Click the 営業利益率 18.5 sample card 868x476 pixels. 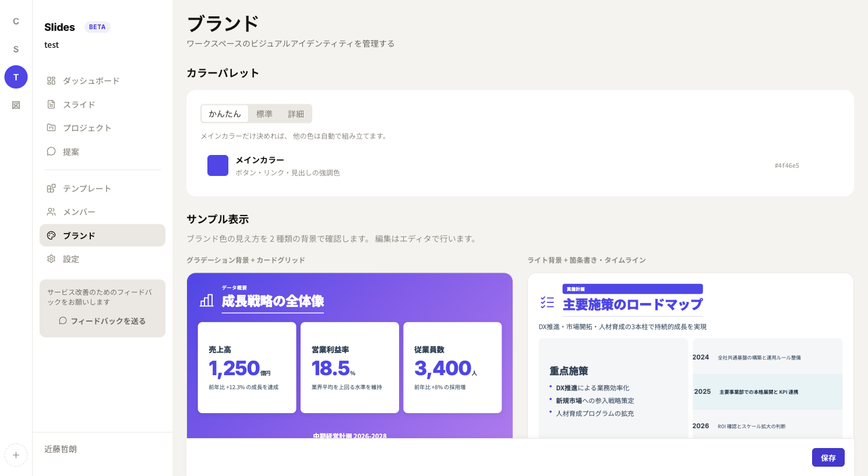point(350,368)
